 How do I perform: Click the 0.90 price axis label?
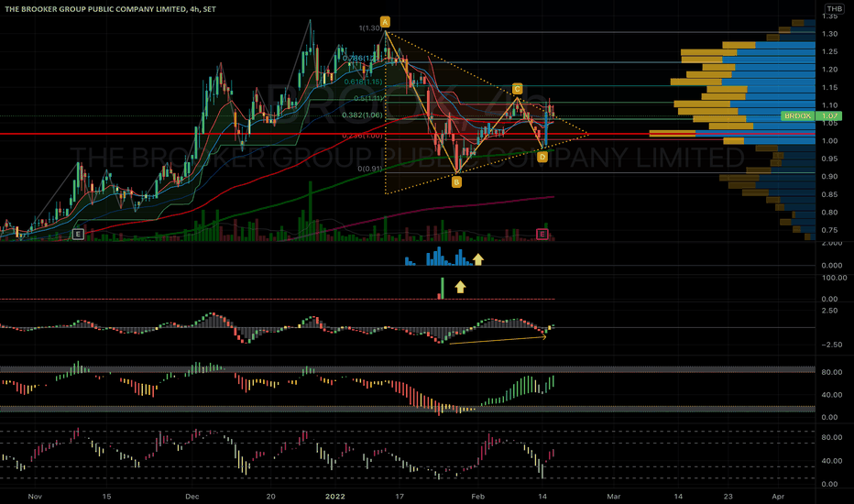tap(829, 177)
